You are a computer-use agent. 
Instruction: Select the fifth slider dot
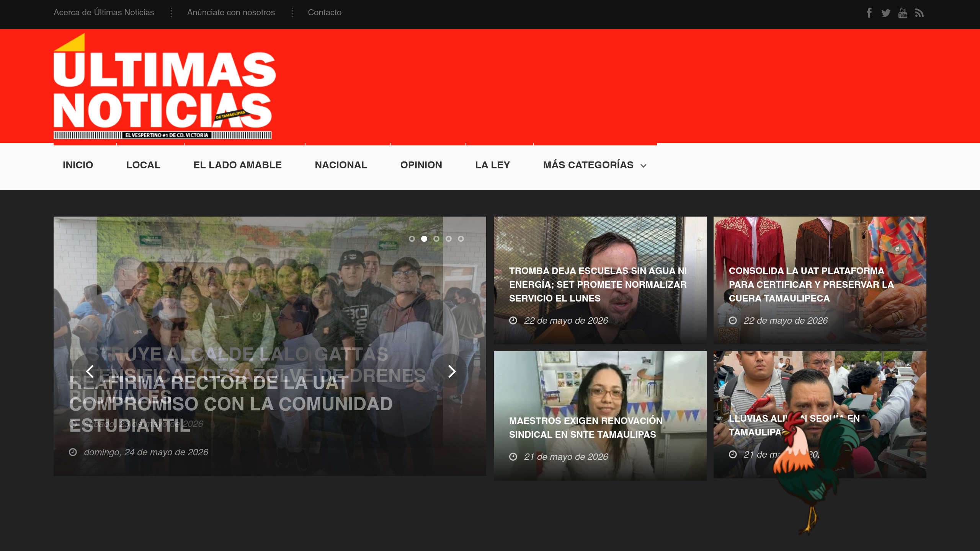461,239
